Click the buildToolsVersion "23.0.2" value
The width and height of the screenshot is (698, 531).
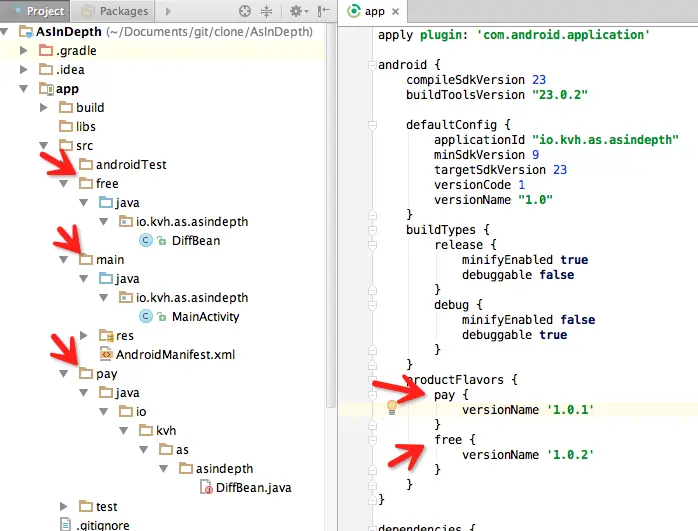point(560,95)
